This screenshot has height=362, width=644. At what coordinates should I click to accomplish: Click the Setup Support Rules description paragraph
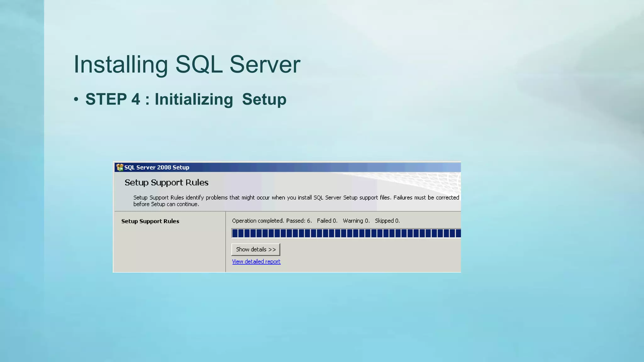(x=296, y=201)
